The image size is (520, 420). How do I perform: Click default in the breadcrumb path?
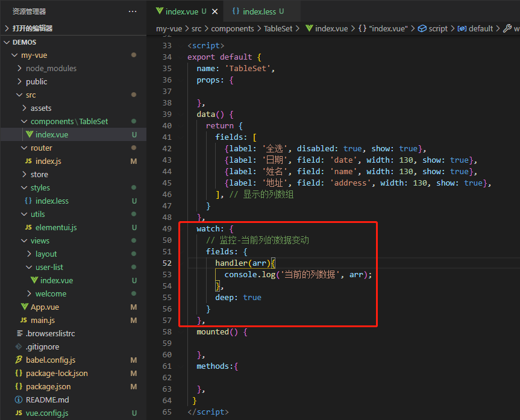(475, 29)
